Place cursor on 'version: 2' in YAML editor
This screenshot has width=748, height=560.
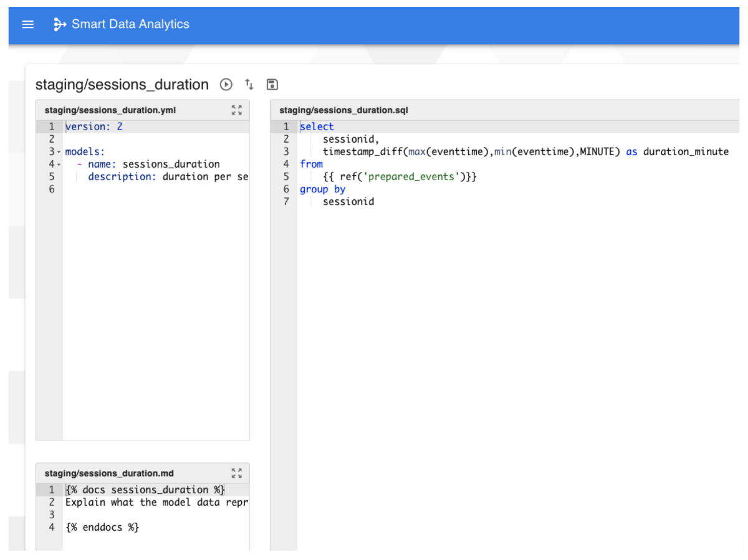click(x=94, y=126)
